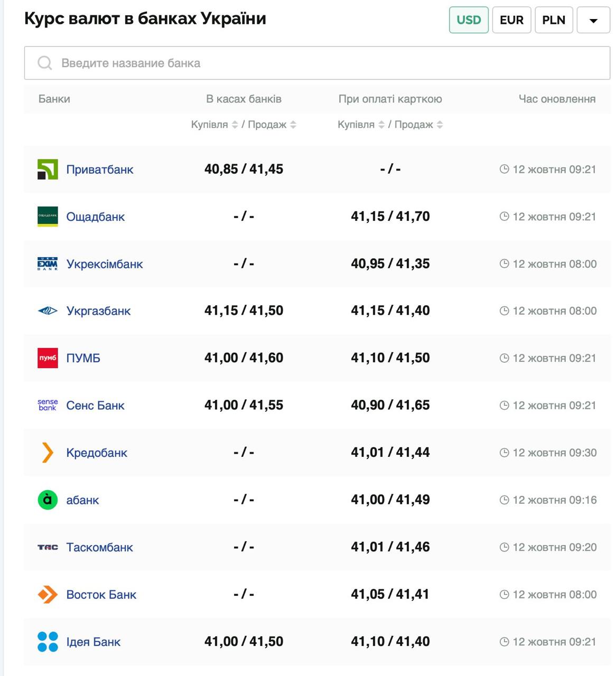Open the Таскомбанк bank link

click(x=99, y=547)
